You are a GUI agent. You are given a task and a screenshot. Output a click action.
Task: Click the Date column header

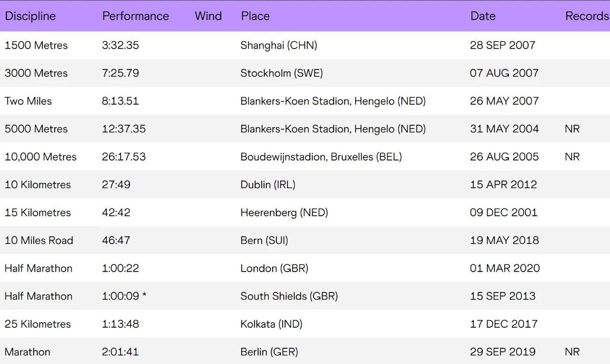(483, 16)
